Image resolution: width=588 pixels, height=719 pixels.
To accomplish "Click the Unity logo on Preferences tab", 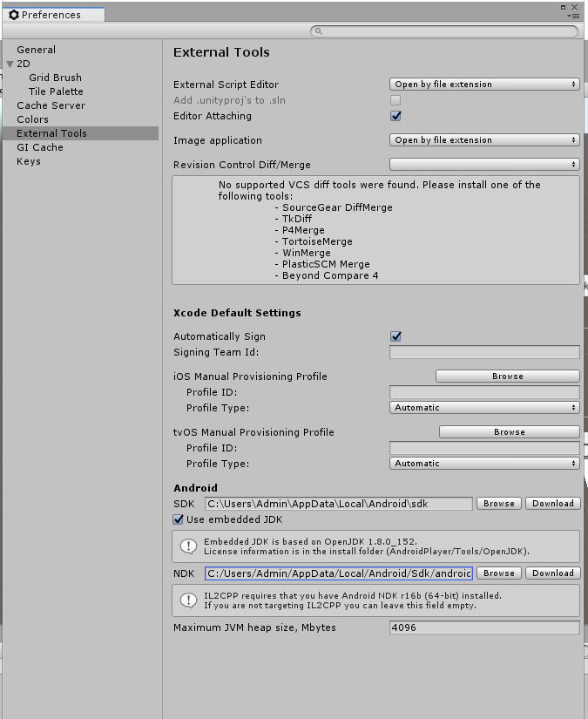I will tap(14, 15).
